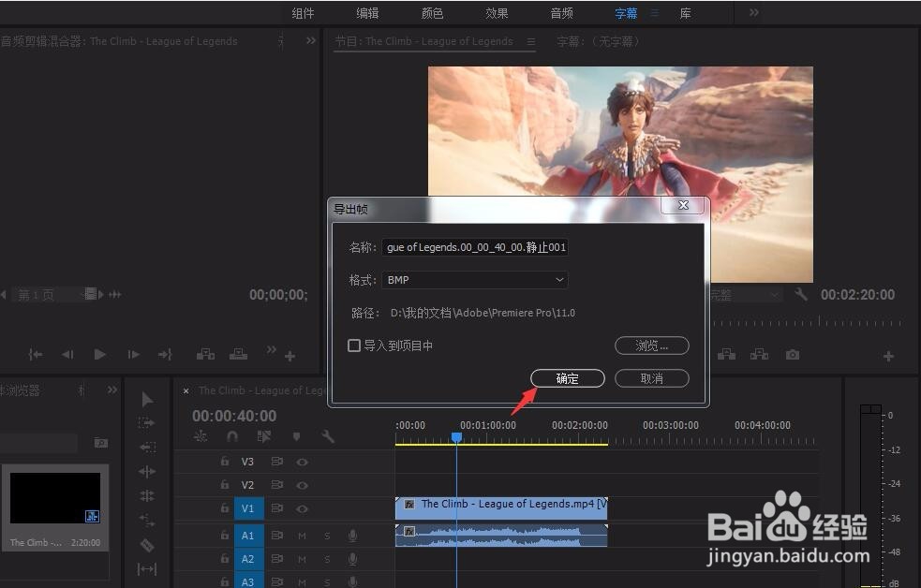Screen dimensions: 921x588
Task: Close the The Climb timeline sequence tab
Action: (186, 390)
